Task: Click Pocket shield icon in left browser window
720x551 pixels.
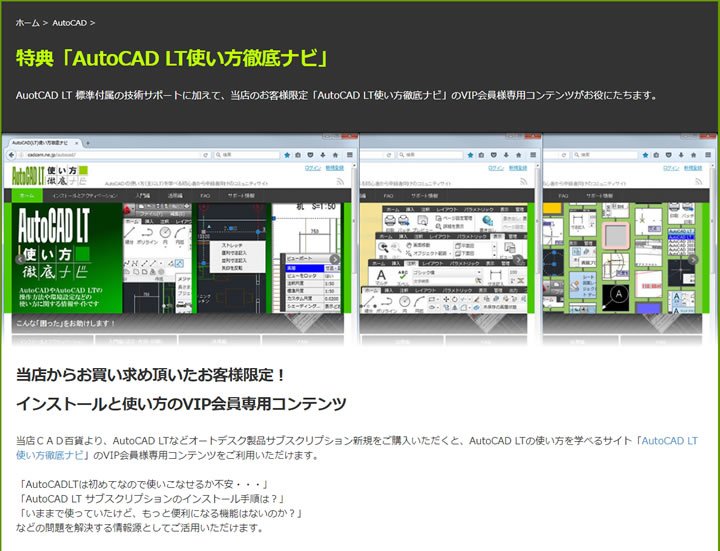Action: click(310, 155)
